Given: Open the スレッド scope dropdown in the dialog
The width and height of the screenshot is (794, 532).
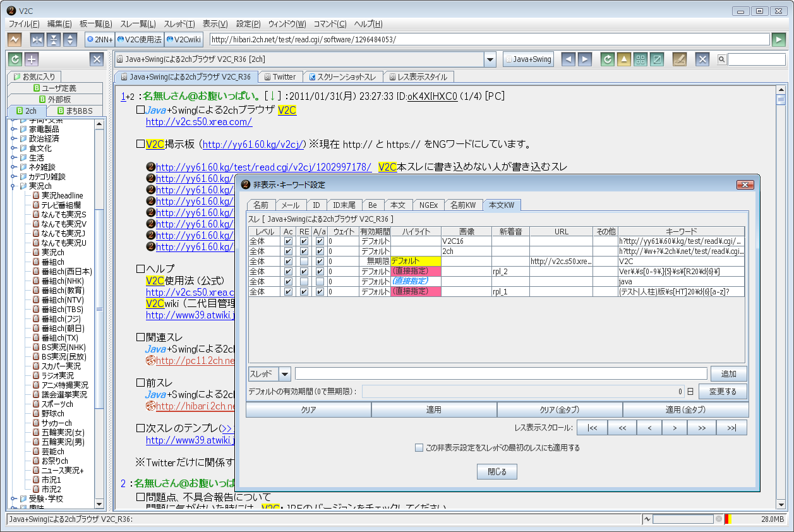Looking at the screenshot, I should (x=284, y=374).
